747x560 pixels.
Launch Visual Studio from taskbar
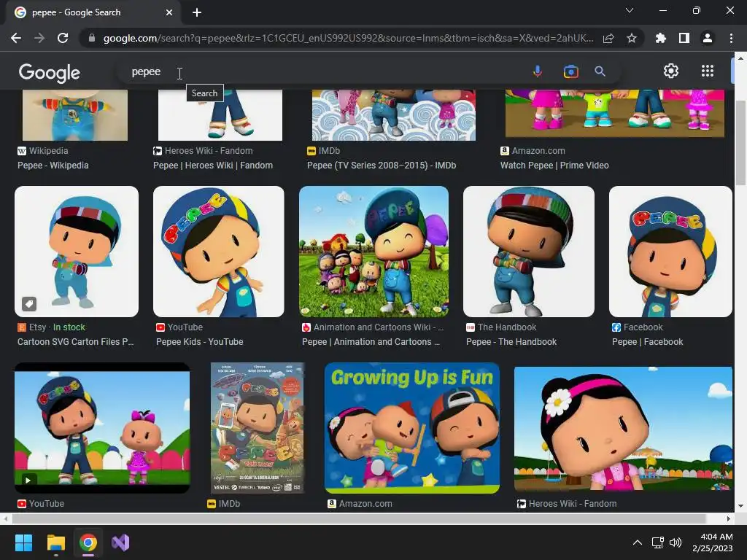coord(120,542)
